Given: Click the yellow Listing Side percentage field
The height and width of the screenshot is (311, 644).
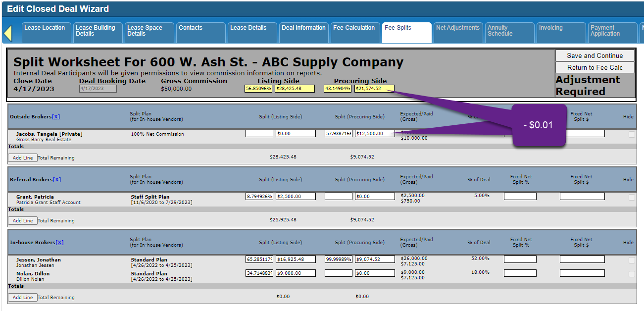Looking at the screenshot, I should click(258, 89).
